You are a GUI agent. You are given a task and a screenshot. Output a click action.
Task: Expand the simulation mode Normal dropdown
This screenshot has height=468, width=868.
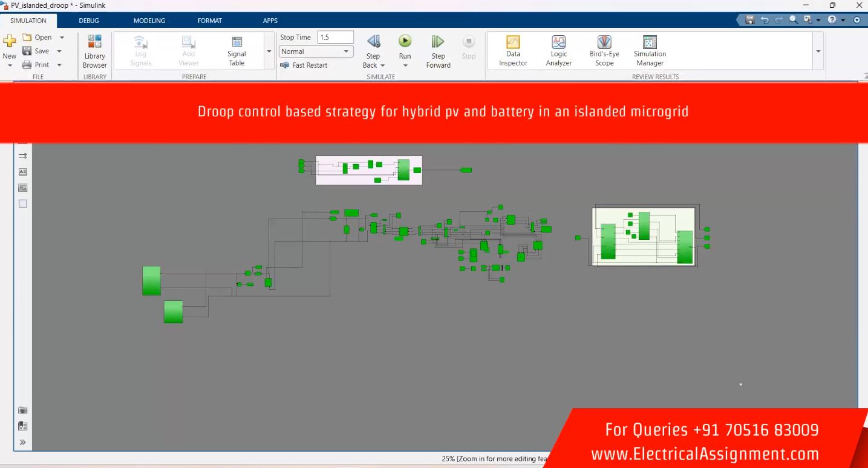pos(347,51)
